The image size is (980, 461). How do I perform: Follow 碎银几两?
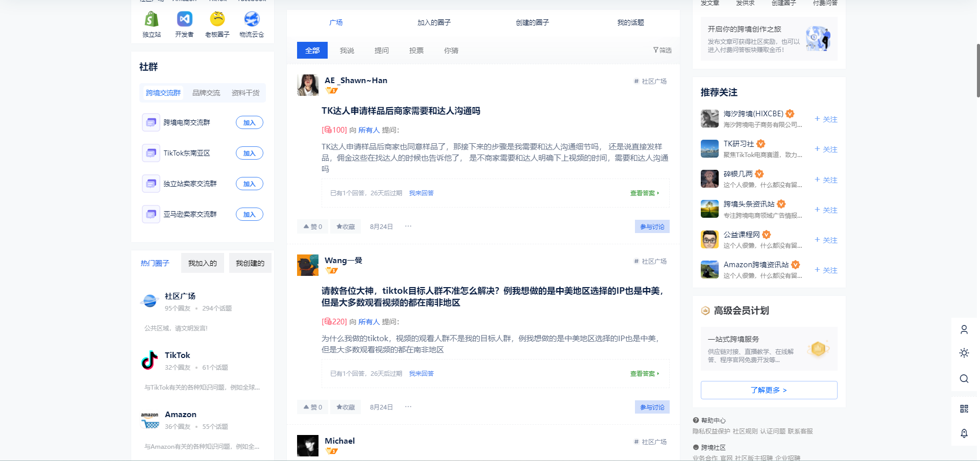[x=826, y=180]
